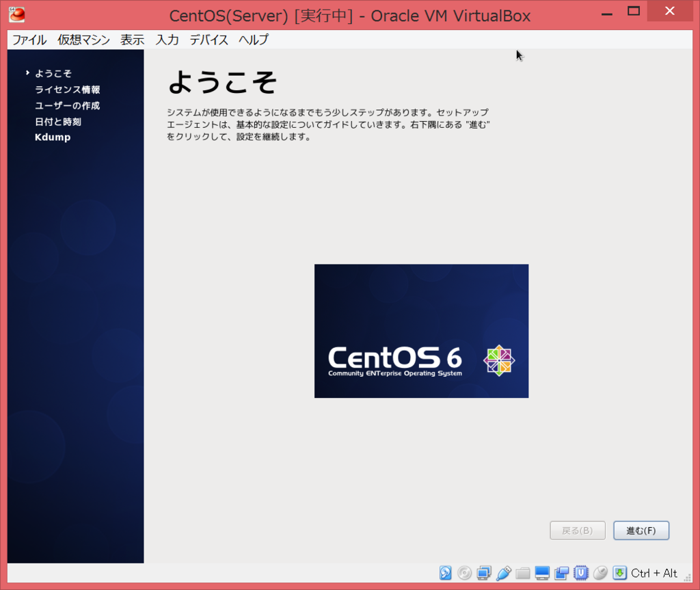Click the display monitor status icon
This screenshot has height=590, width=700.
pos(542,573)
